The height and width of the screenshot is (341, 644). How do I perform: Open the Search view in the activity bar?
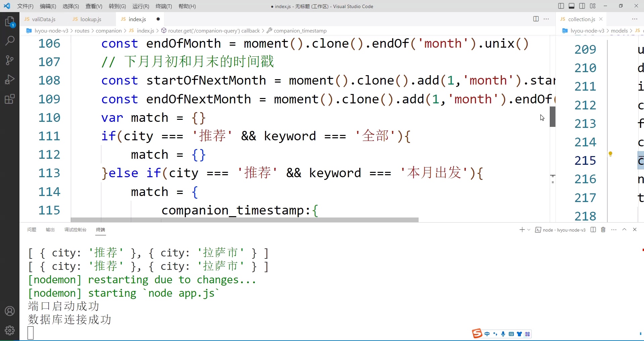tap(10, 40)
